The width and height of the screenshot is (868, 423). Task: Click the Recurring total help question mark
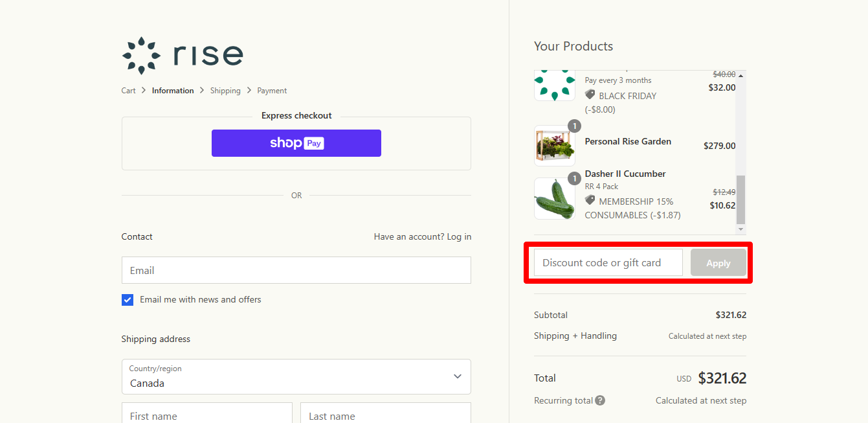point(601,400)
